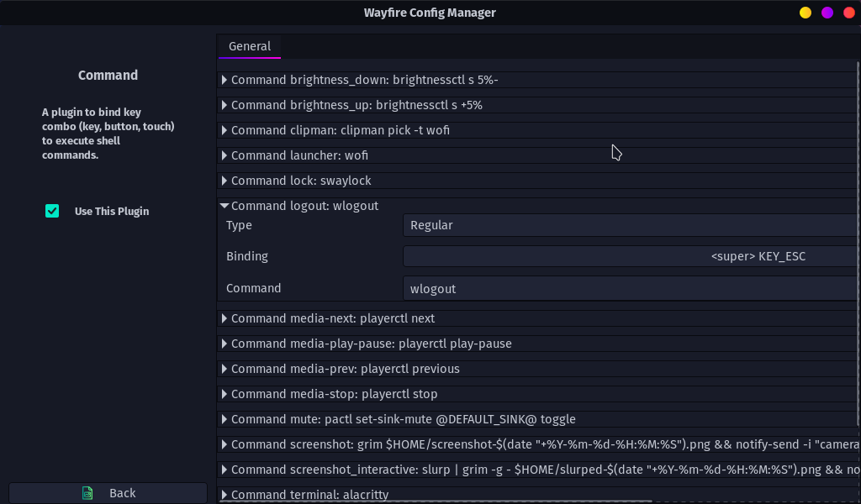
Task: Select the General tab
Action: (x=250, y=46)
